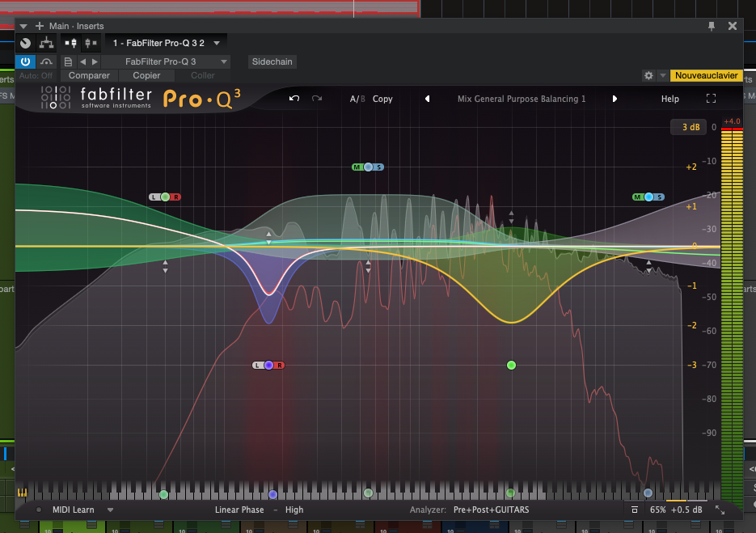Image resolution: width=756 pixels, height=533 pixels.
Task: Open the Linear Phase processing mode menu
Action: (x=239, y=510)
